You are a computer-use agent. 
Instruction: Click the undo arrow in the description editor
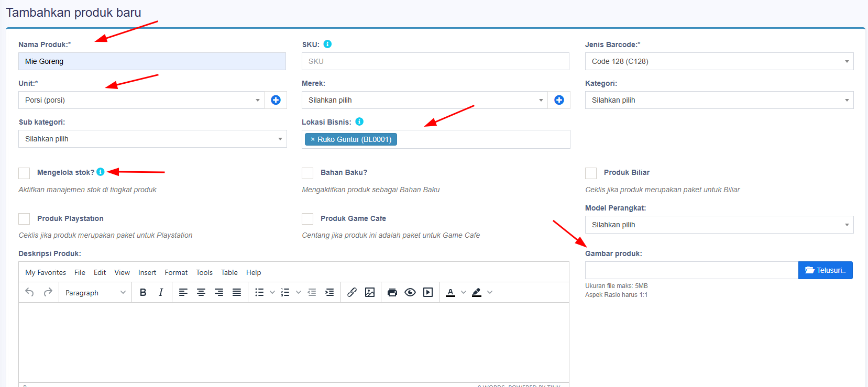(30, 292)
